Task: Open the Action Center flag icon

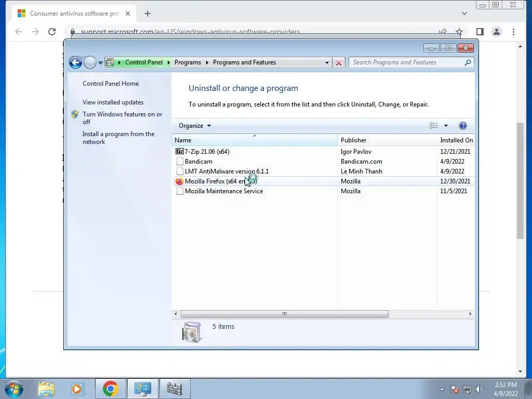Action: [x=455, y=389]
